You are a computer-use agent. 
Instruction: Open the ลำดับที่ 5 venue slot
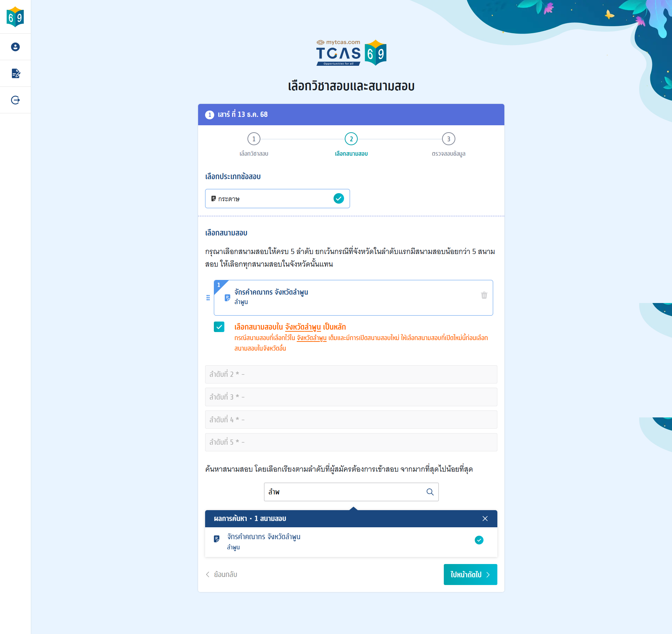pyautogui.click(x=351, y=442)
